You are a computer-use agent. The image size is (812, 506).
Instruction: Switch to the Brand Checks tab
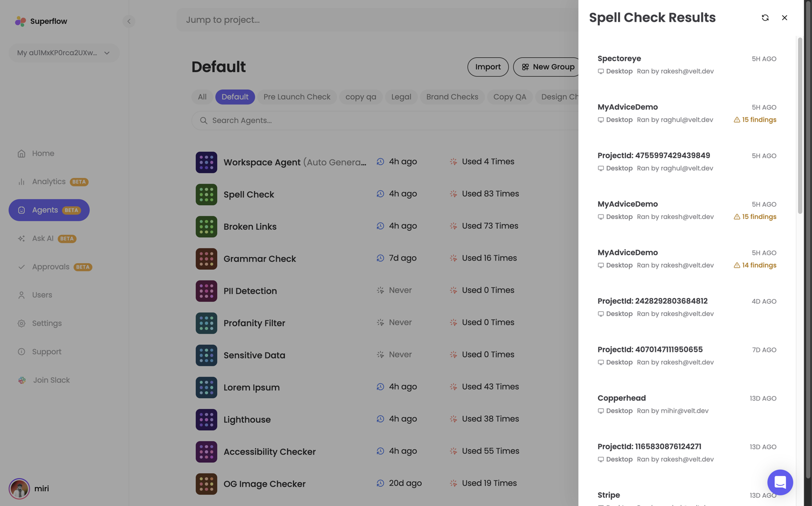coord(452,97)
